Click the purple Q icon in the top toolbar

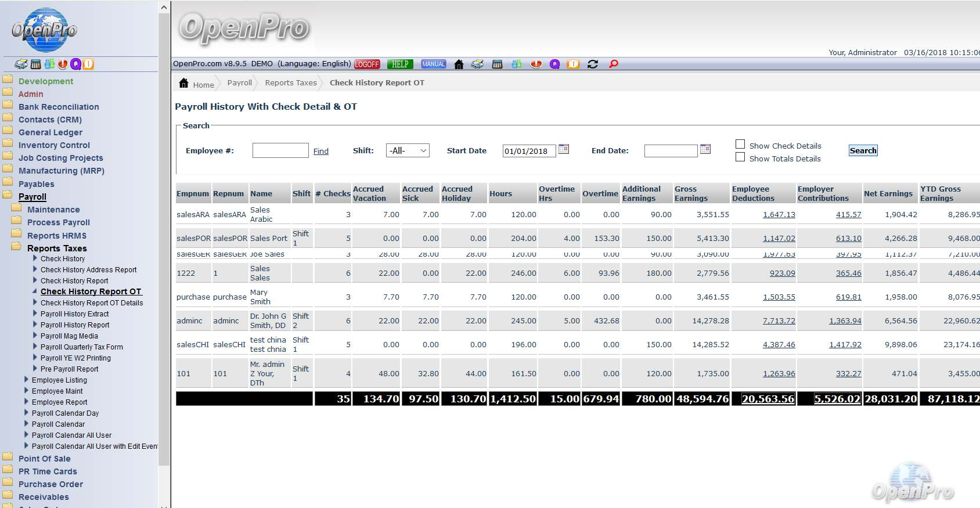click(554, 64)
